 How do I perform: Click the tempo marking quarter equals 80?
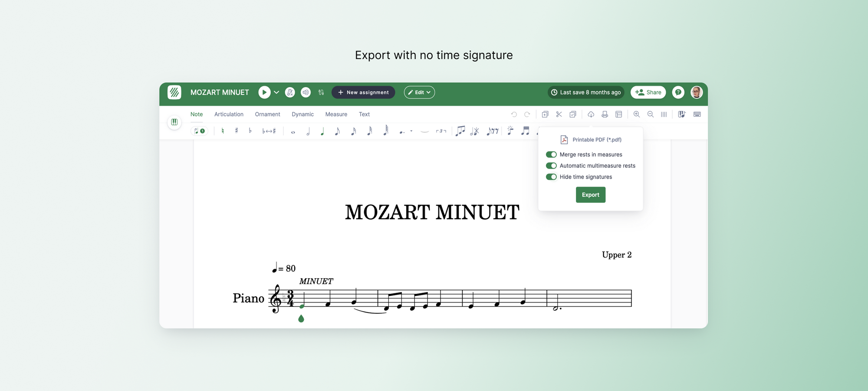pyautogui.click(x=284, y=268)
